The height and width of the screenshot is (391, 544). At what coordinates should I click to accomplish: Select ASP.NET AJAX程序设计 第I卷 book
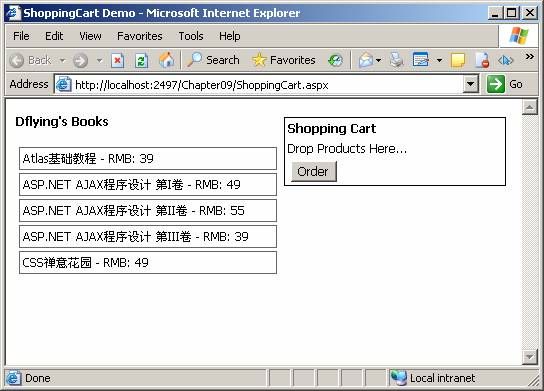pos(148,185)
